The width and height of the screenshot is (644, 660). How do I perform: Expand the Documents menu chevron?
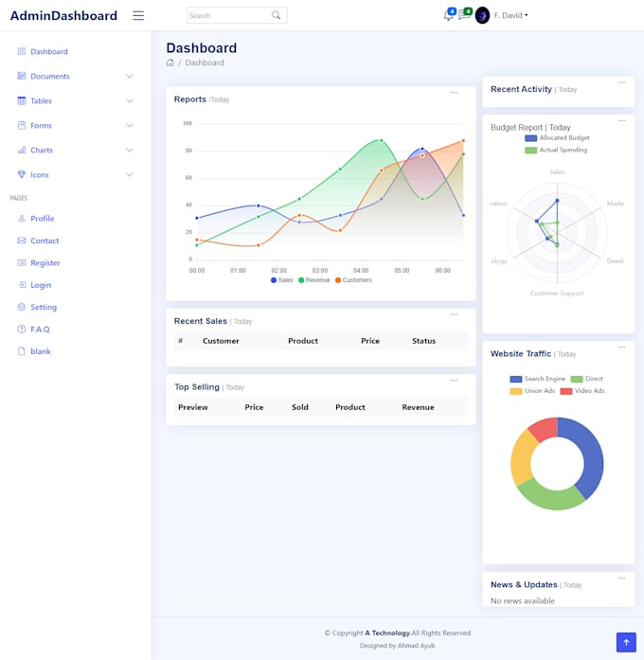pyautogui.click(x=130, y=76)
